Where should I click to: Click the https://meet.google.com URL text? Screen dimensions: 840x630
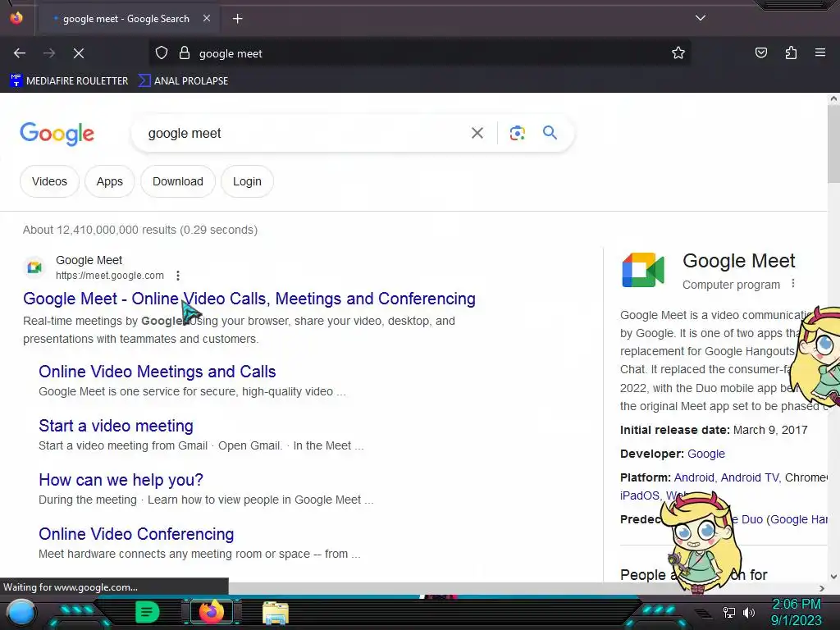(110, 276)
